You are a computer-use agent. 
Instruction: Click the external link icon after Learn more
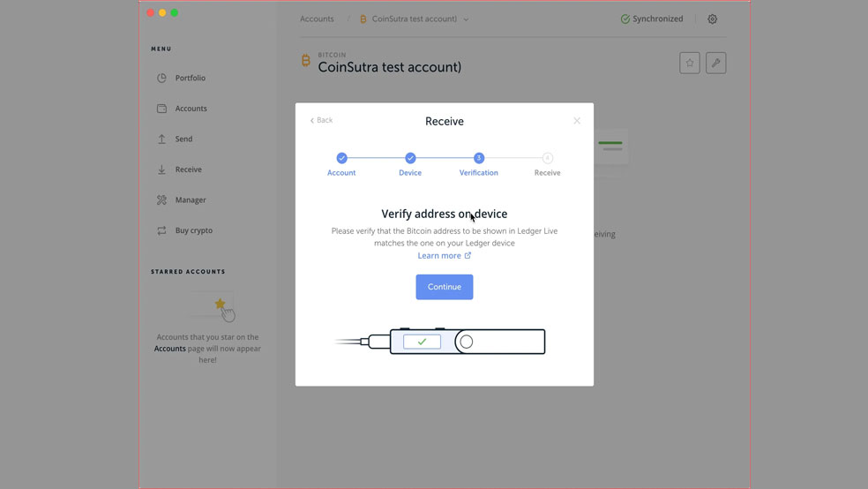(x=468, y=255)
